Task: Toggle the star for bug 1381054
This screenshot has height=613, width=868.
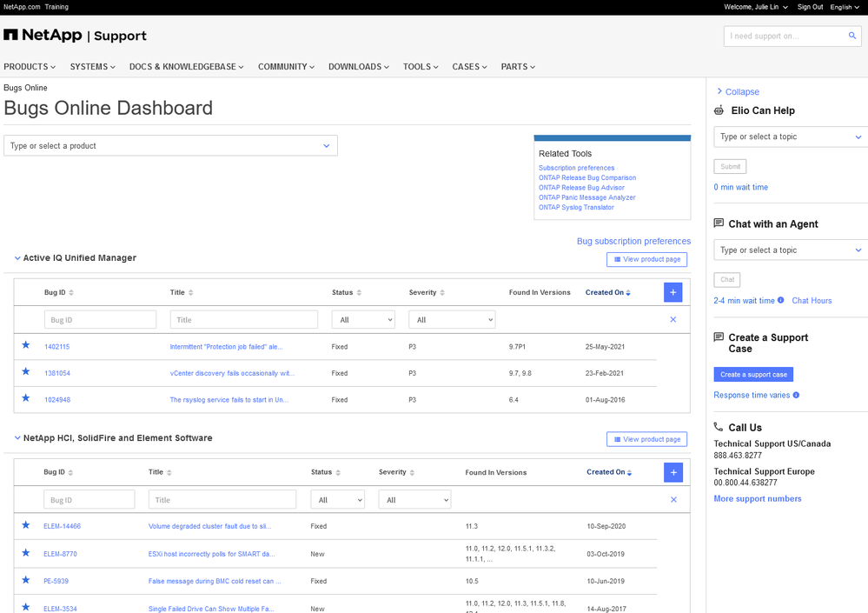Action: coord(26,372)
